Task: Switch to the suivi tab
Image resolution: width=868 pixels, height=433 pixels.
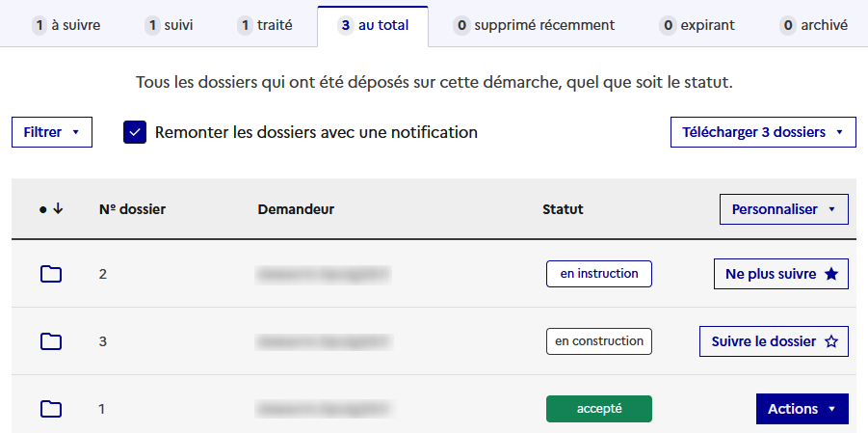Action: pyautogui.click(x=169, y=25)
